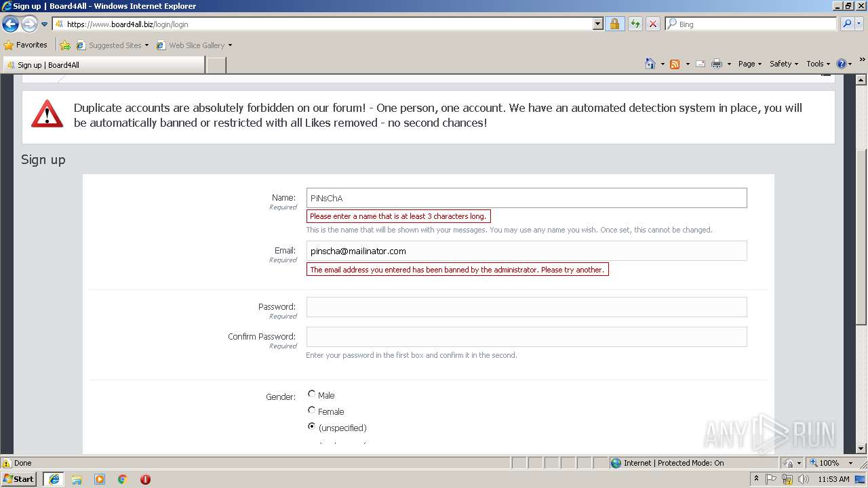This screenshot has width=868, height=488.
Task: Expand the address bar history dropdown
Action: coord(597,24)
